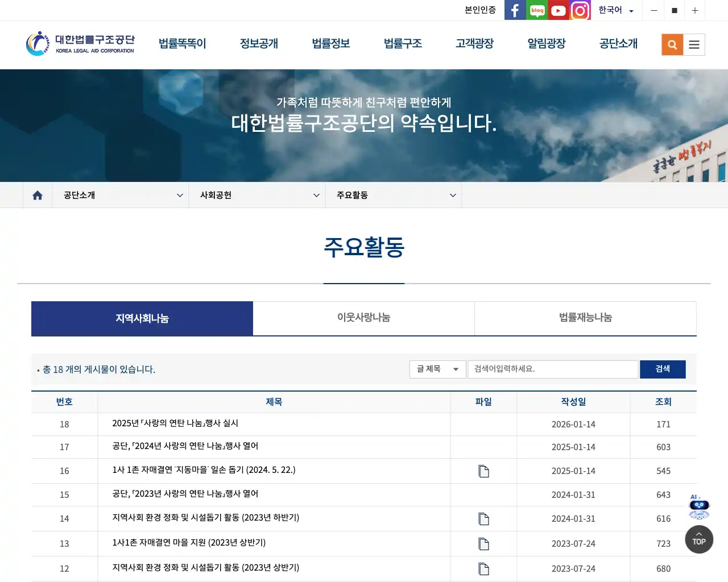This screenshot has height=582, width=728.
Task: Click the 조회 column header
Action: (x=663, y=402)
